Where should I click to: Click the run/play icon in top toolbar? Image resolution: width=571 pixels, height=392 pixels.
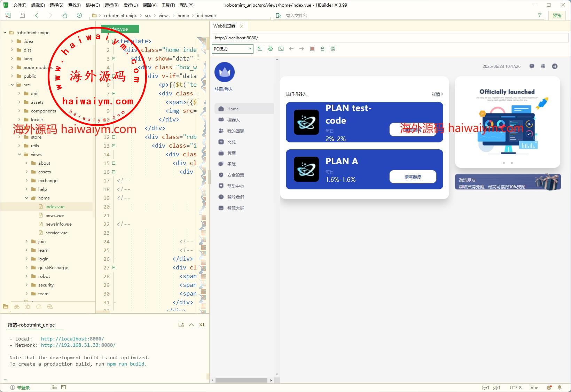(x=79, y=15)
